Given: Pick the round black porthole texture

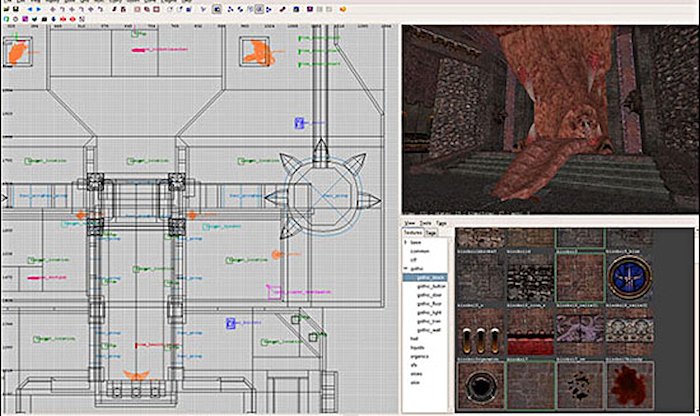Looking at the screenshot, I should [480, 386].
